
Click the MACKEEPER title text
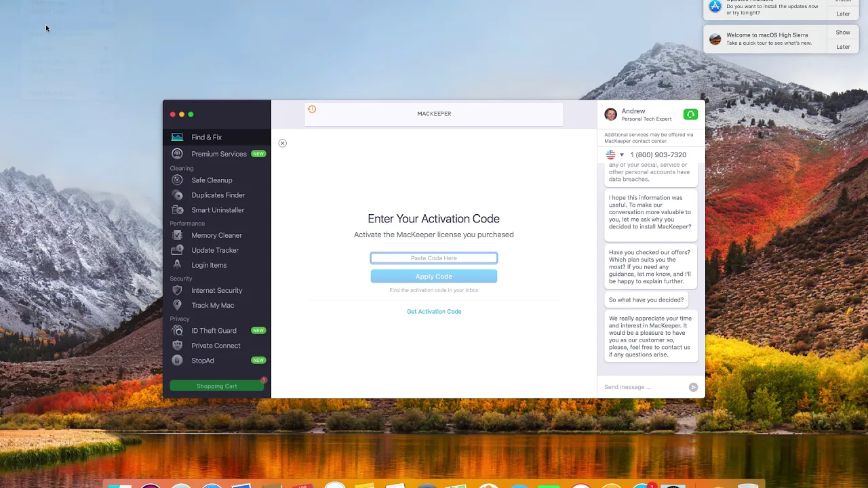tap(434, 114)
